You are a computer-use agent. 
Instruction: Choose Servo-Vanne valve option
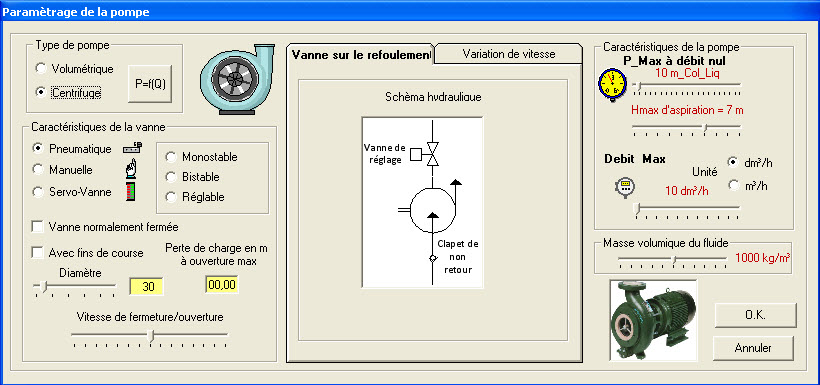click(72, 192)
